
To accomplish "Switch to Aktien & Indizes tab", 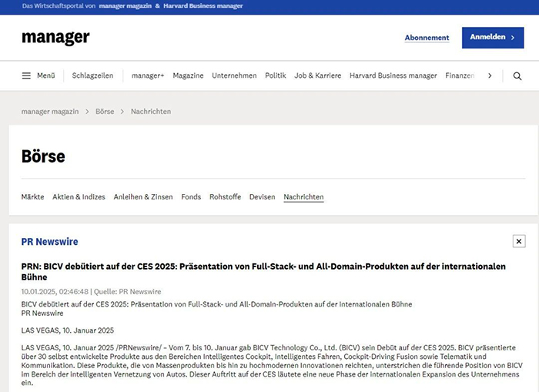I will 79,197.
